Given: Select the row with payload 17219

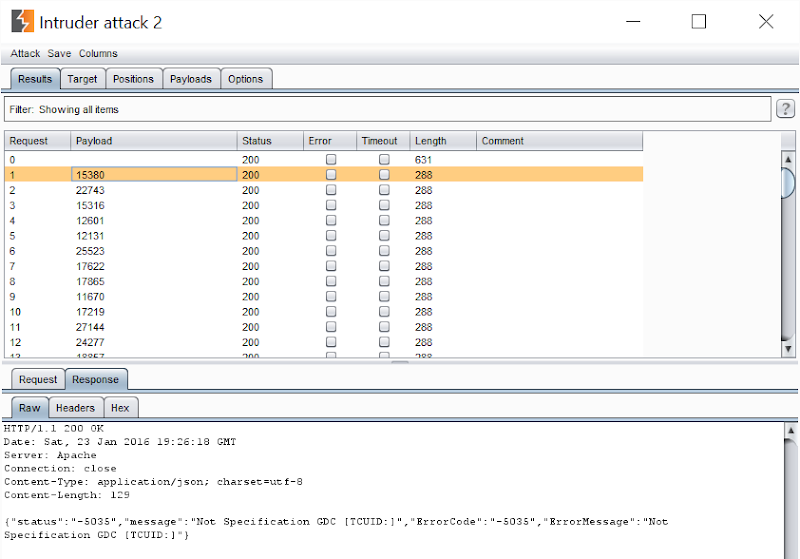Looking at the screenshot, I should pyautogui.click(x=324, y=312).
